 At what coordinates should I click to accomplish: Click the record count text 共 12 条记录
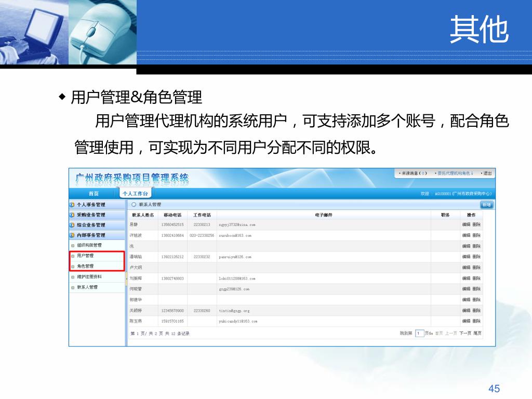pyautogui.click(x=177, y=334)
